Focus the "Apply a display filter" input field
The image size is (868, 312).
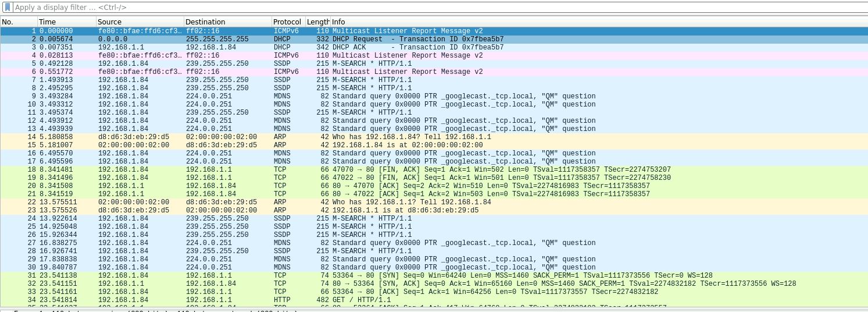pos(440,8)
